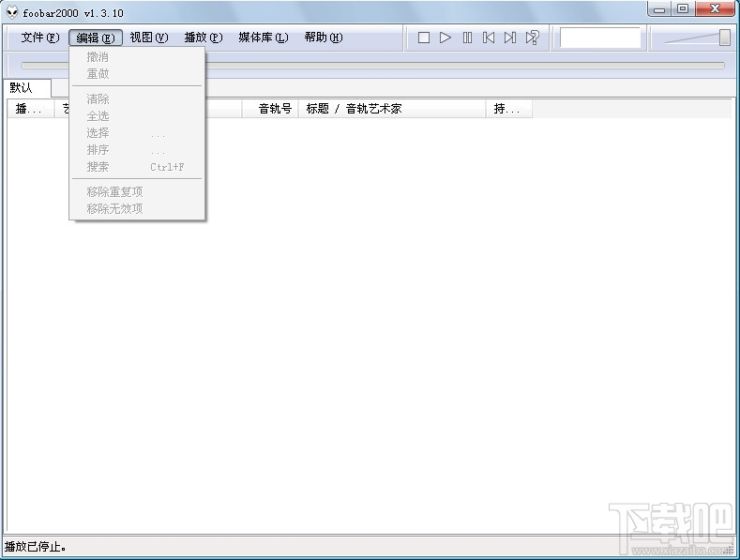The height and width of the screenshot is (560, 740).
Task: Close the open 编辑(E) menu
Action: pos(96,38)
